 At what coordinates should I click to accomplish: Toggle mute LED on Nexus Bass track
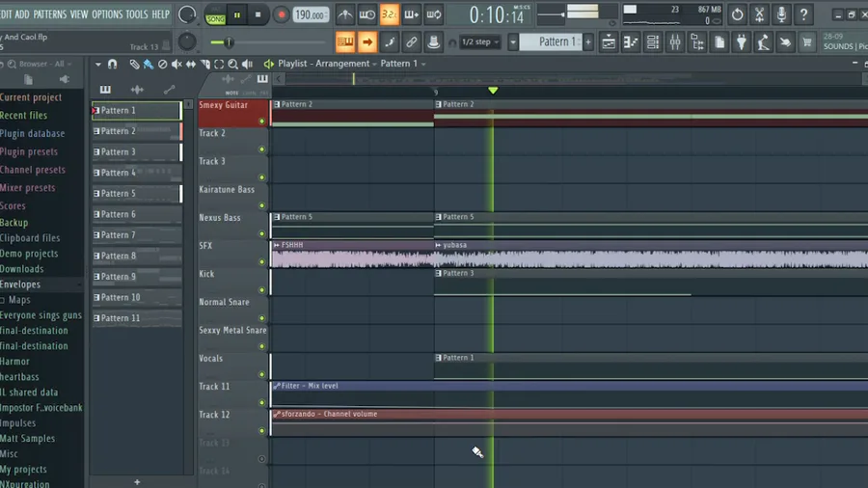(x=261, y=234)
